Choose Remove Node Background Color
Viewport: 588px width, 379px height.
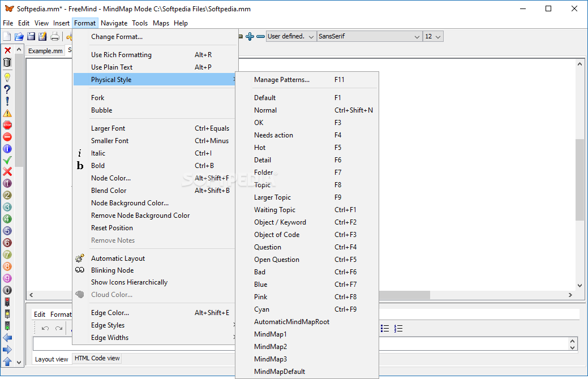pos(154,215)
